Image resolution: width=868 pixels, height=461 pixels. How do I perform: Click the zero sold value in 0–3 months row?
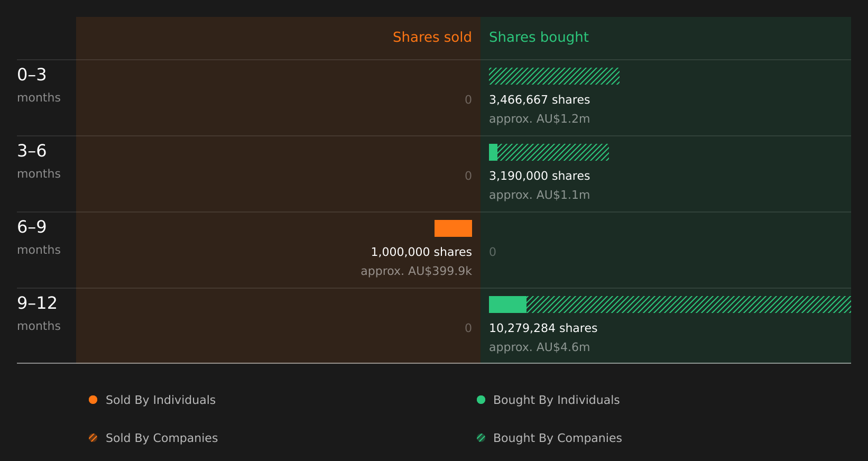point(468,100)
